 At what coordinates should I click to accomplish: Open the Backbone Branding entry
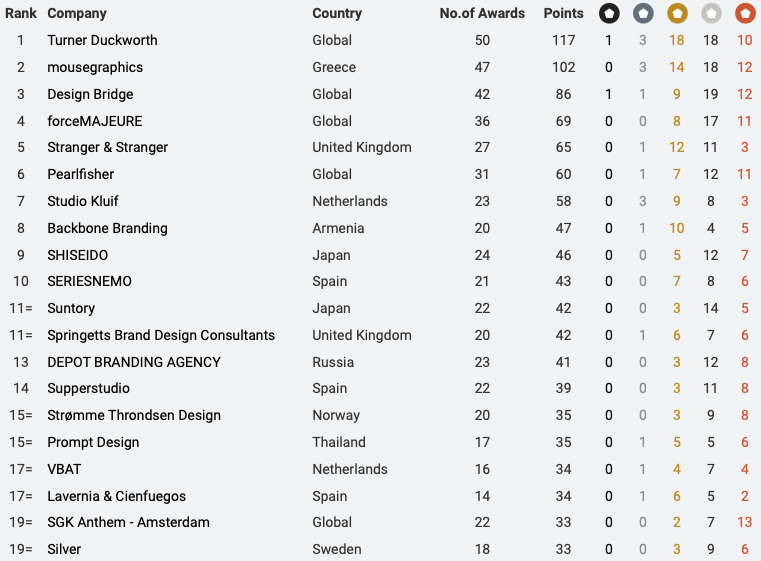point(107,228)
